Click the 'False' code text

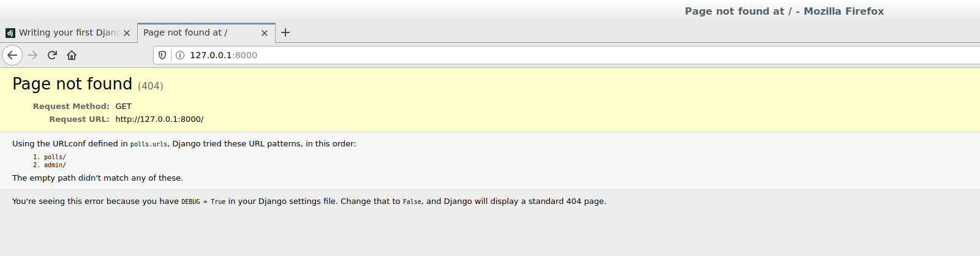tap(412, 201)
